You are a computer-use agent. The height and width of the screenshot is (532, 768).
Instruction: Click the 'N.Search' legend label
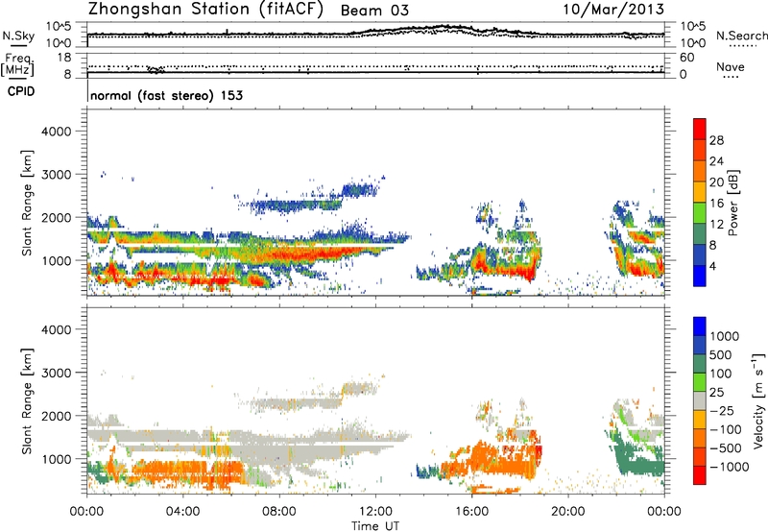click(x=741, y=36)
